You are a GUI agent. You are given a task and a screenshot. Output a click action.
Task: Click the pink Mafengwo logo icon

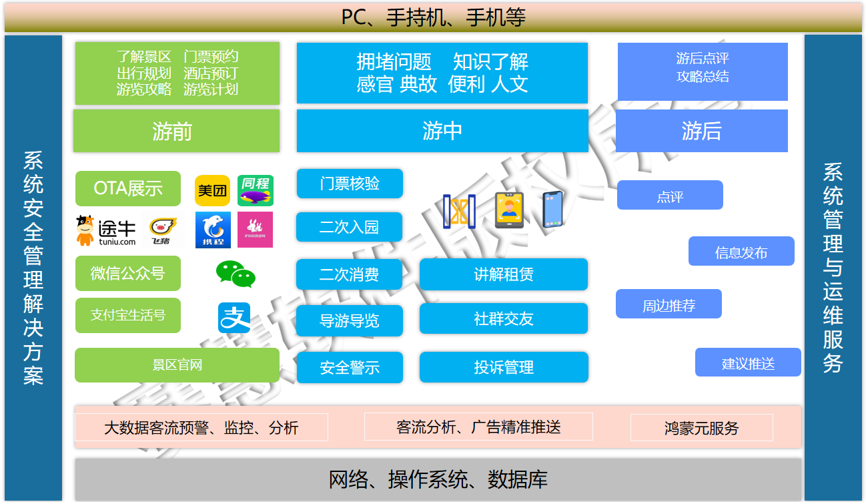click(x=255, y=230)
